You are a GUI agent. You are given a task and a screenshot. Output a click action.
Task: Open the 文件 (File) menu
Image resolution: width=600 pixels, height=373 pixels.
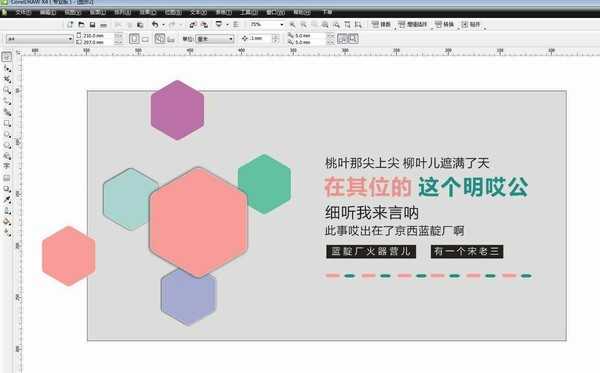tap(23, 12)
